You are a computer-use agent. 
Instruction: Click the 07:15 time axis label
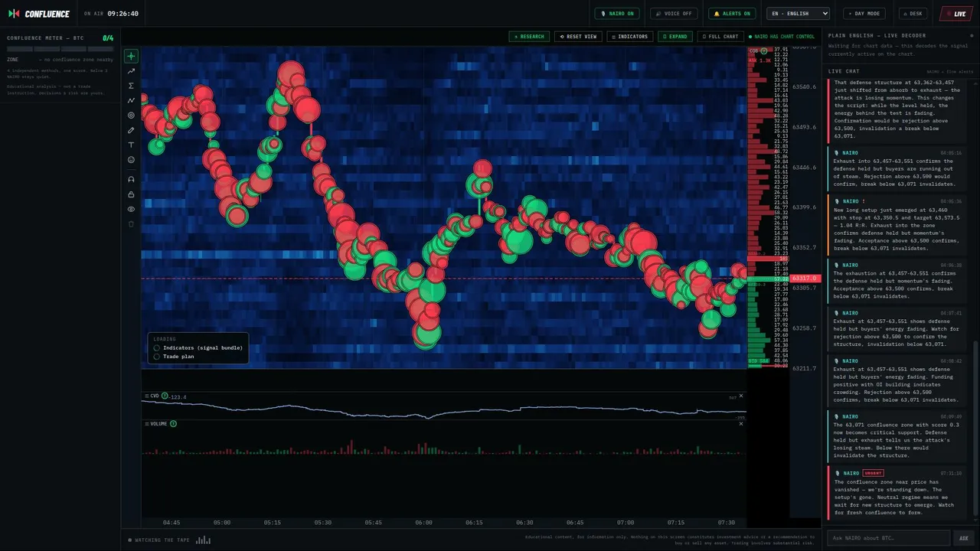[x=676, y=523]
